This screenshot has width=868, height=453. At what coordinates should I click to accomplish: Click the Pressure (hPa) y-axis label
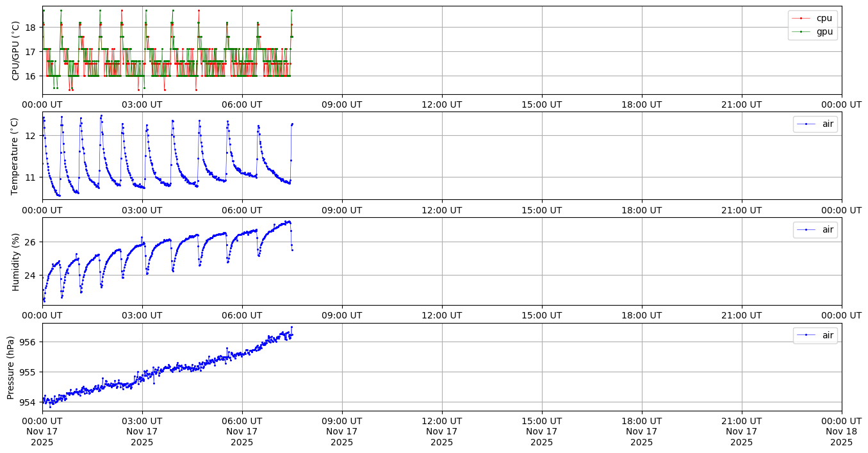(11, 367)
